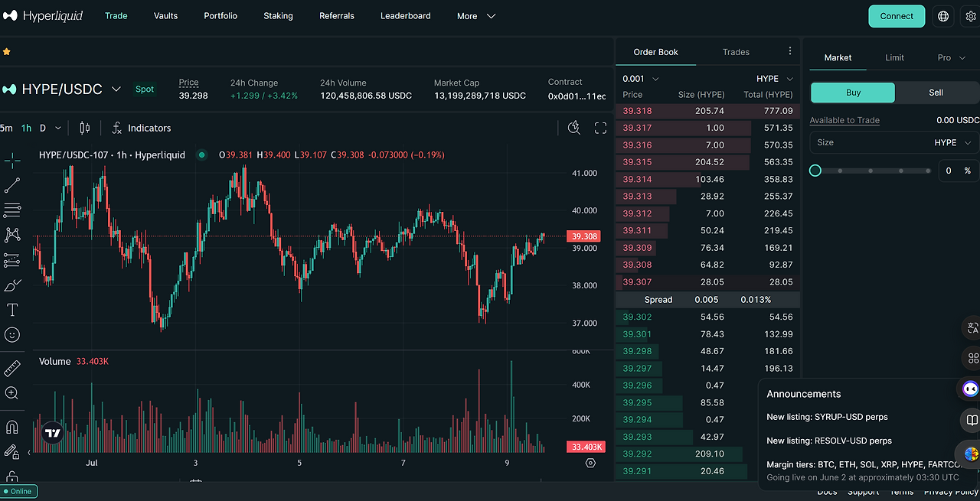Expand the Pro order type dropdown
This screenshot has width=980, height=501.
(x=950, y=57)
